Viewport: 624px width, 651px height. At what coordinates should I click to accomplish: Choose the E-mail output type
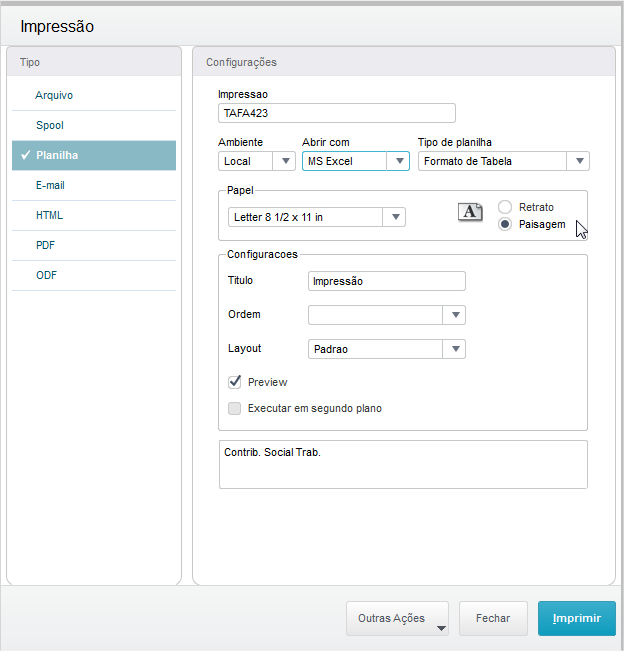pos(51,185)
